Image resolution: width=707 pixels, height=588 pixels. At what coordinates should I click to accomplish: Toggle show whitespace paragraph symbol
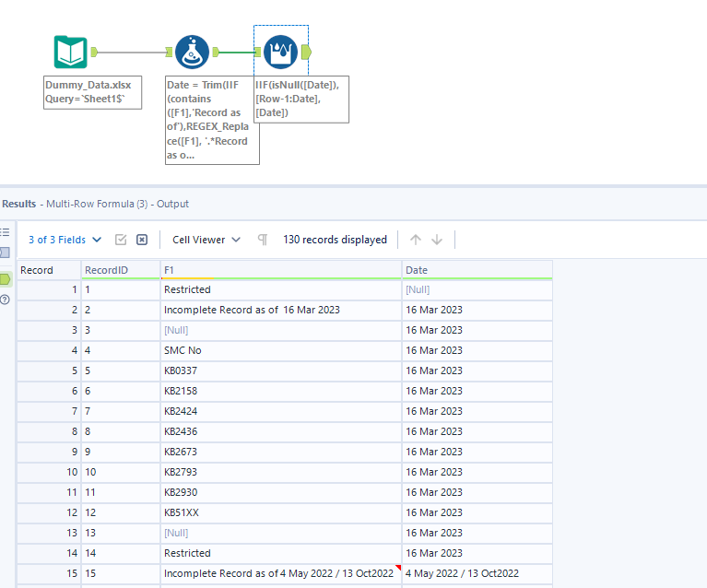(x=263, y=240)
